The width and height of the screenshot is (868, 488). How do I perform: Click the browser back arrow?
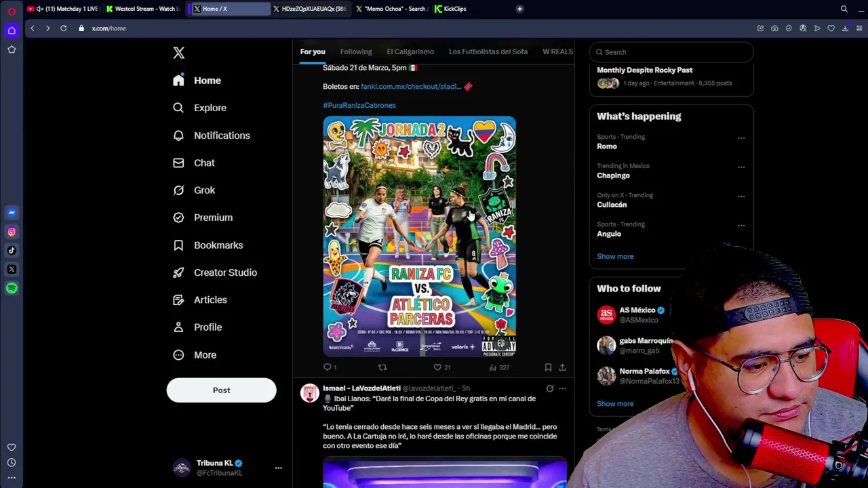click(x=32, y=28)
